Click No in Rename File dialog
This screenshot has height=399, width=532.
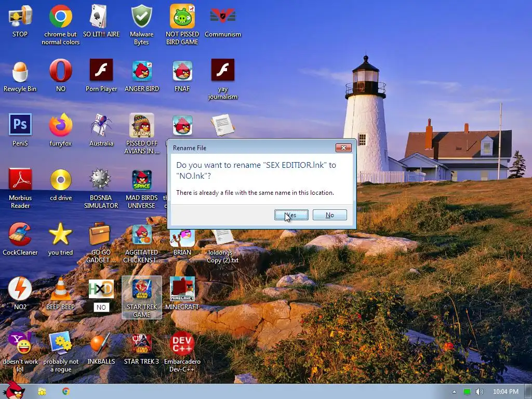tap(330, 215)
